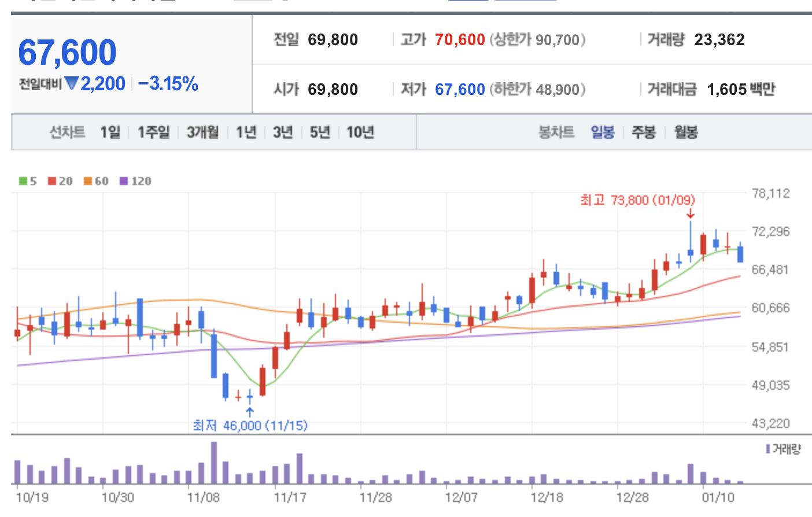
Task: Click the 하한가 48,900 text
Action: 537,90
